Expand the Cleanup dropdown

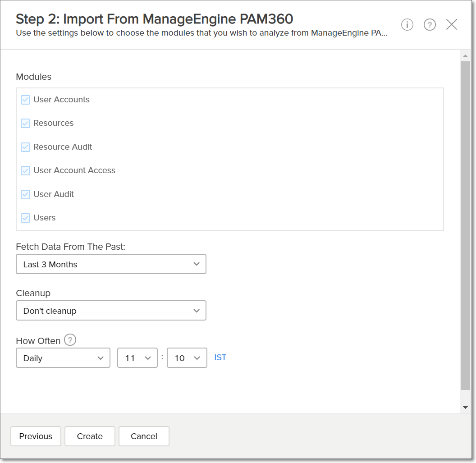point(111,311)
